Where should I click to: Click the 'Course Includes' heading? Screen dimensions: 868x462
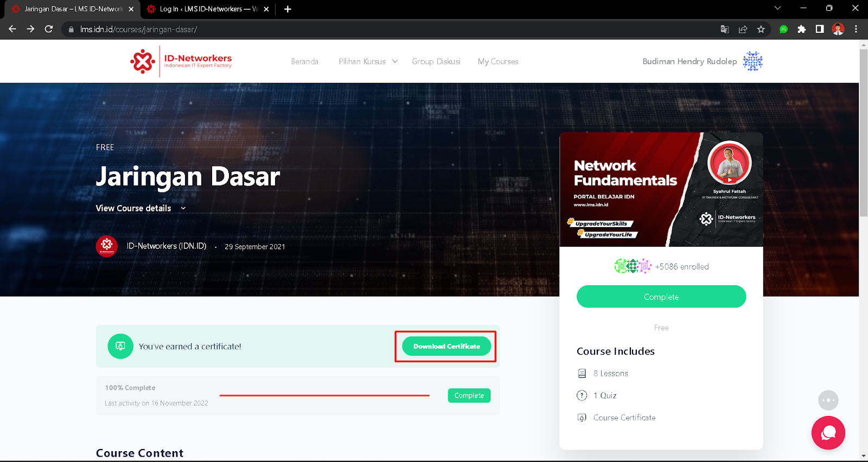[616, 351]
